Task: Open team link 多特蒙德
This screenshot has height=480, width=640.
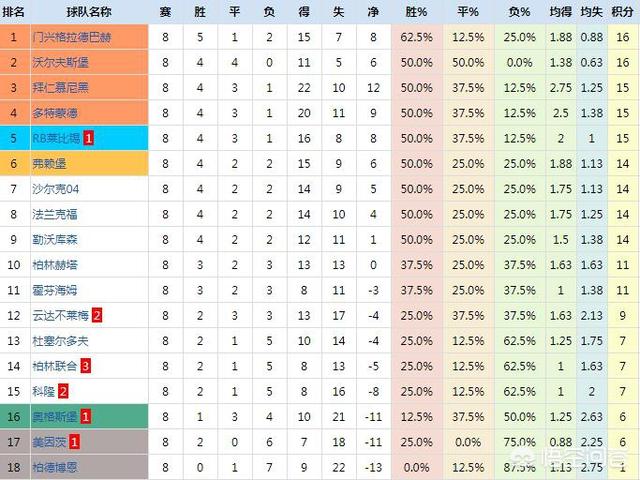Action: (55, 113)
